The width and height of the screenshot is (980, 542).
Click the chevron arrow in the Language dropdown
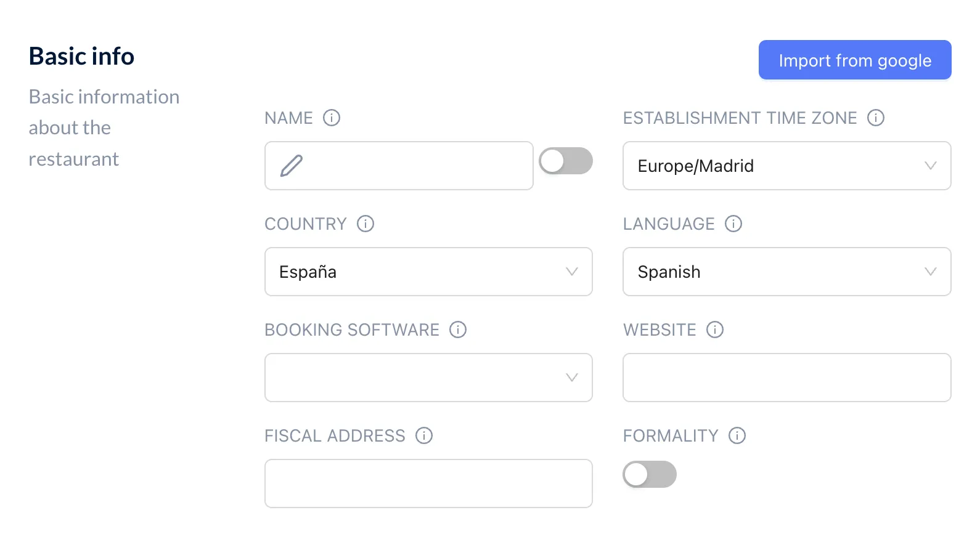(x=931, y=272)
